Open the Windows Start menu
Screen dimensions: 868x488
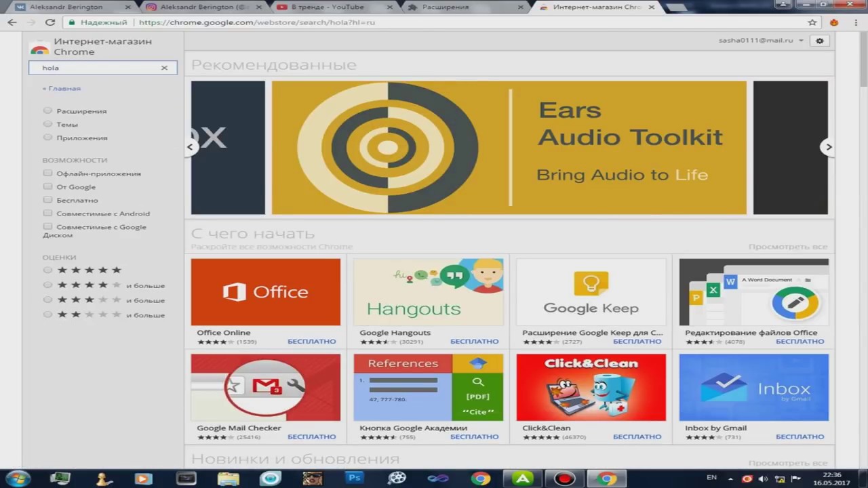pos(18,479)
